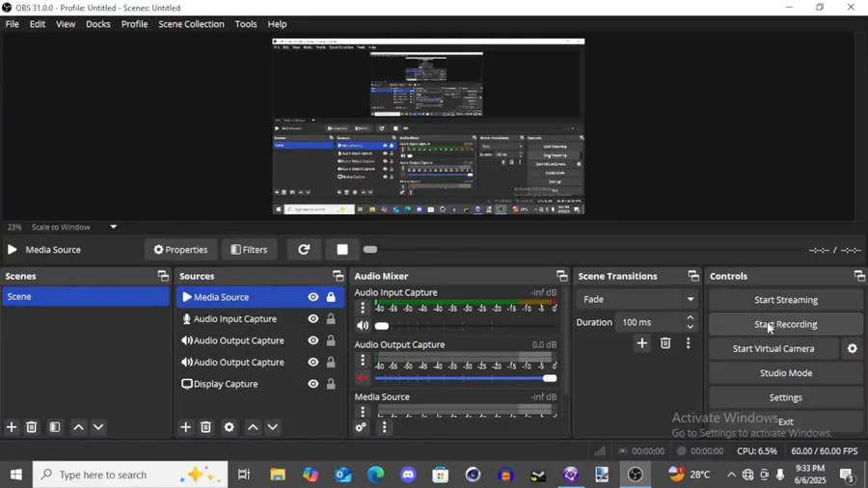Lock the second Audio Output Capture source
868x488 pixels.
pyautogui.click(x=331, y=362)
